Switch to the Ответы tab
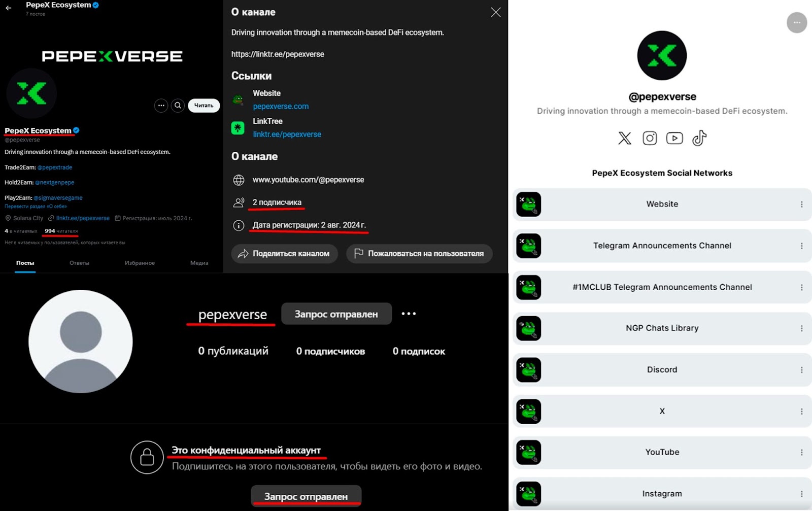The image size is (812, 511). (79, 263)
